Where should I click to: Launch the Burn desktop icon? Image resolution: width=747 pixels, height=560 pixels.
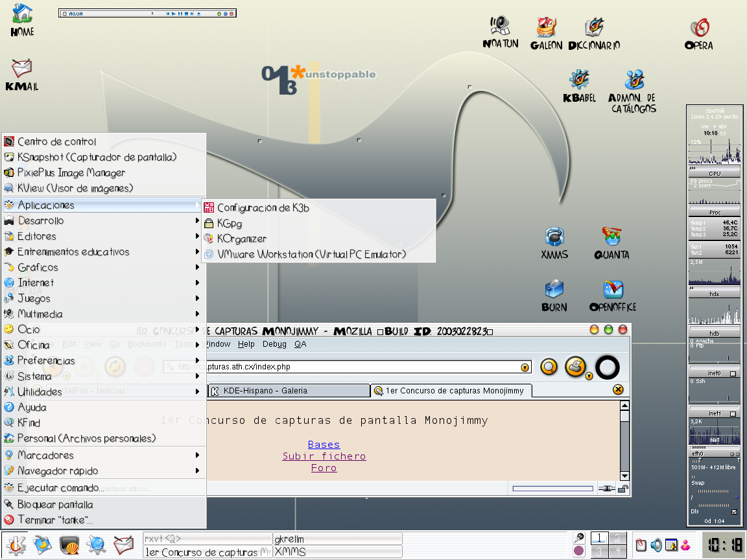[554, 296]
